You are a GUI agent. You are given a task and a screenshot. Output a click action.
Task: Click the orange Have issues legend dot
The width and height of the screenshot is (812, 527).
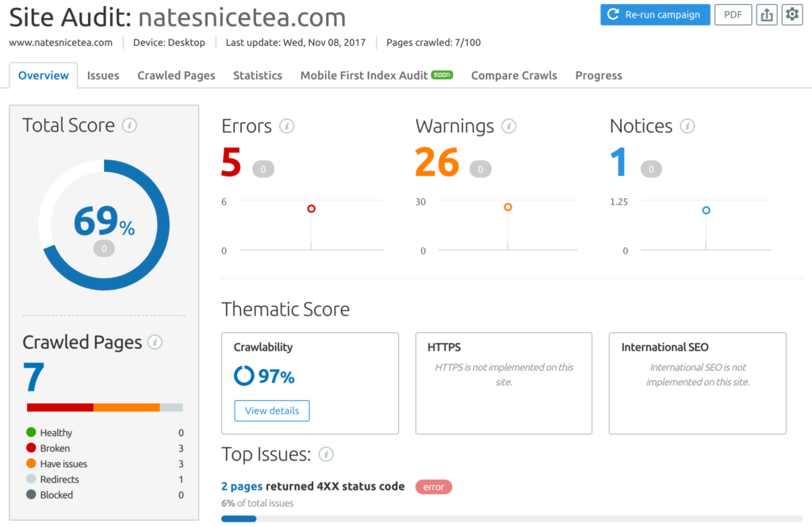[31, 464]
